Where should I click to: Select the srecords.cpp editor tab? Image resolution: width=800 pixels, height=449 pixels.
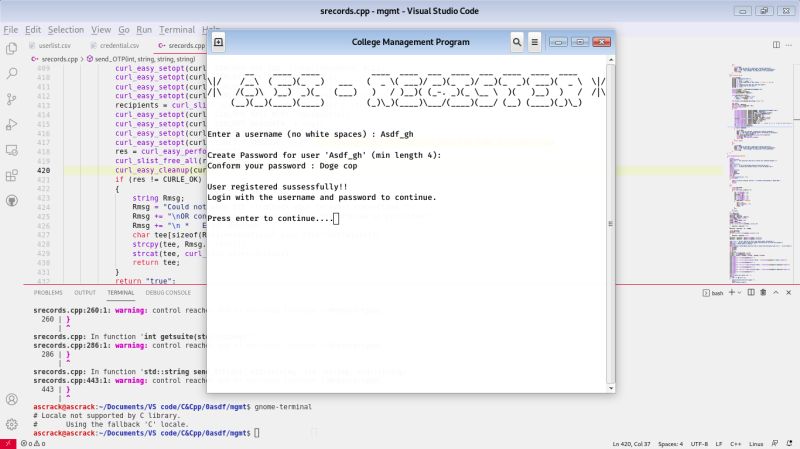[181, 45]
